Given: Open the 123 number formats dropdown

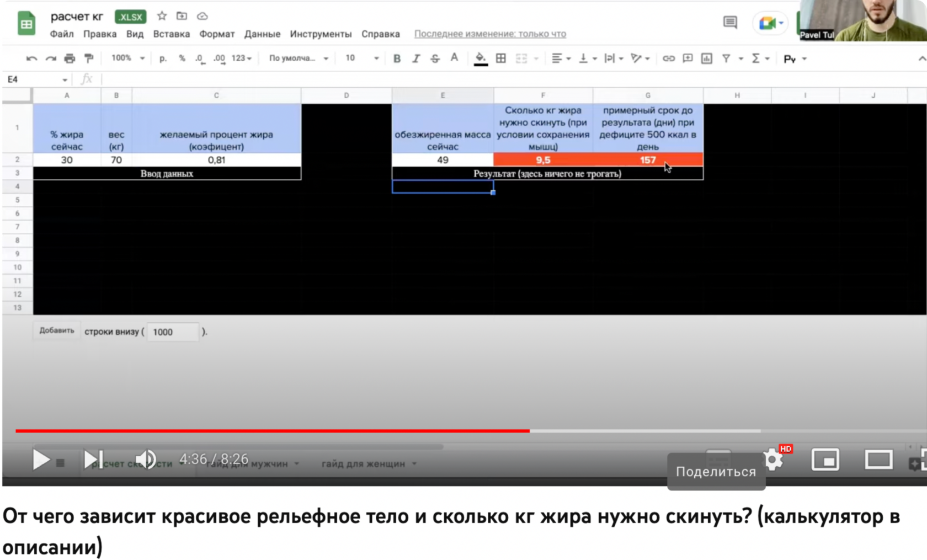Looking at the screenshot, I should pyautogui.click(x=242, y=58).
